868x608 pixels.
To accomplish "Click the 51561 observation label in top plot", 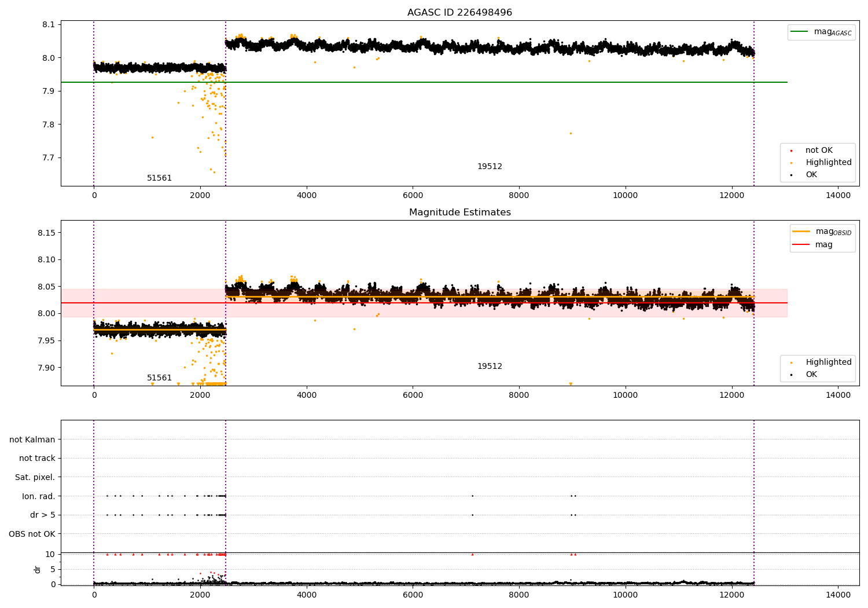I will (159, 178).
